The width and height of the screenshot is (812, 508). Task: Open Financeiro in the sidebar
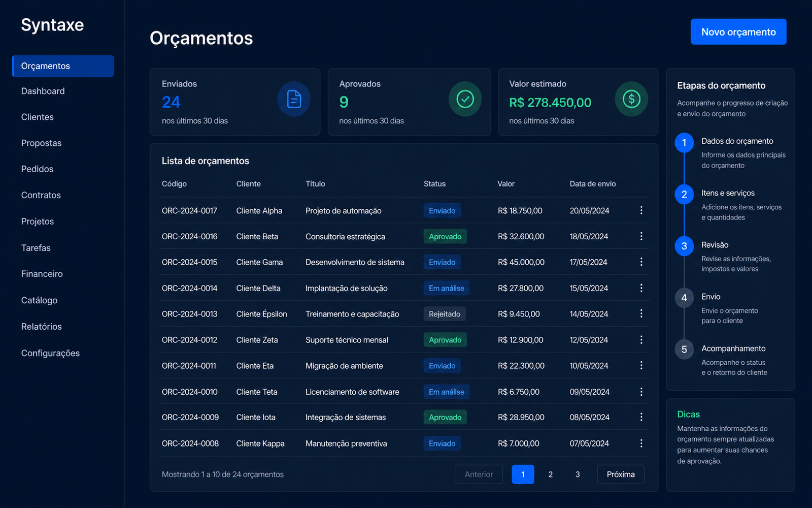pos(42,274)
